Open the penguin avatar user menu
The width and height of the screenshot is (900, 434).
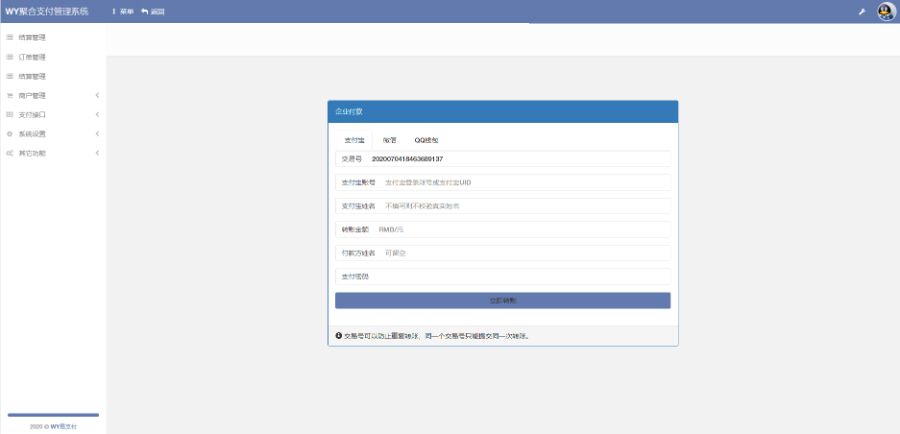pos(885,11)
